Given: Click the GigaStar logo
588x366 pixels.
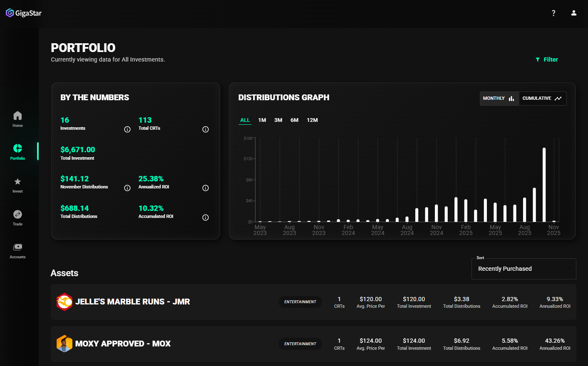Looking at the screenshot, I should pyautogui.click(x=23, y=13).
